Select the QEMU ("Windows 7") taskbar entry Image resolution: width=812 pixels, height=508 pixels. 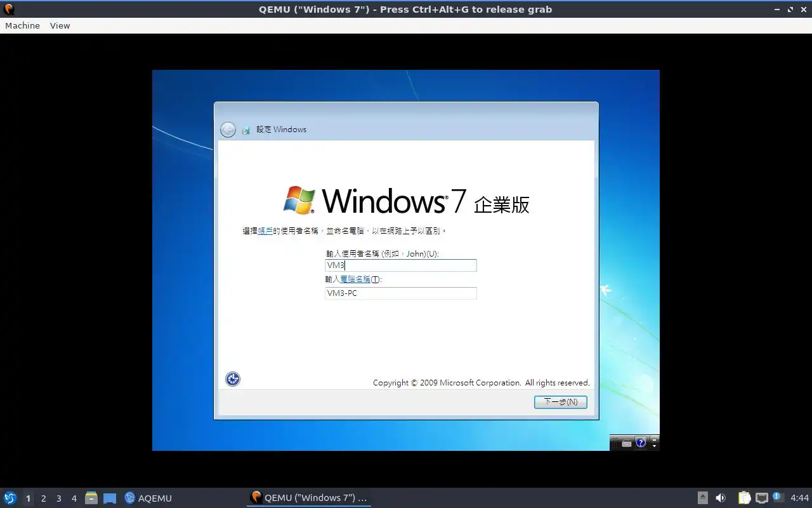point(309,498)
